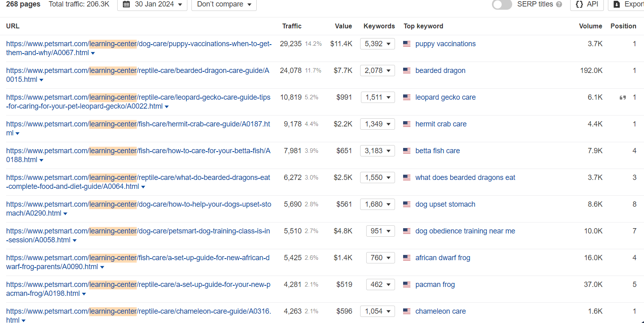The image size is (644, 323).
Task: Sort by Value column header
Action: click(343, 26)
